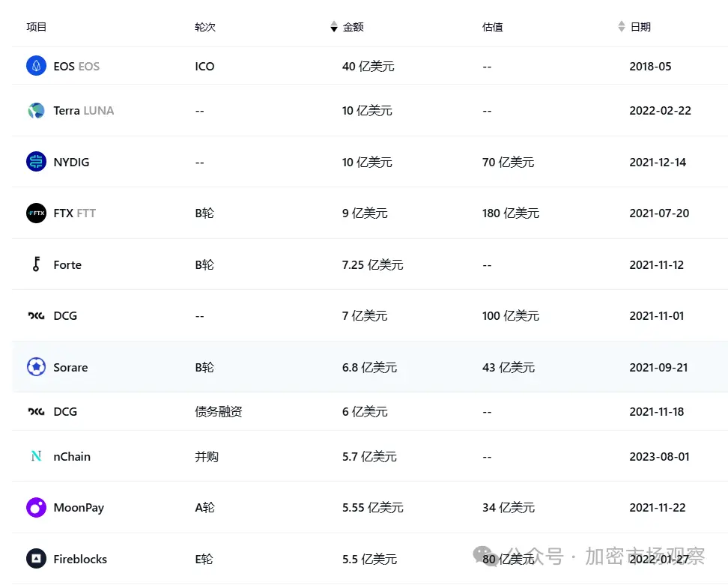Open the NYDIG project link
The image size is (728, 585).
click(x=71, y=162)
